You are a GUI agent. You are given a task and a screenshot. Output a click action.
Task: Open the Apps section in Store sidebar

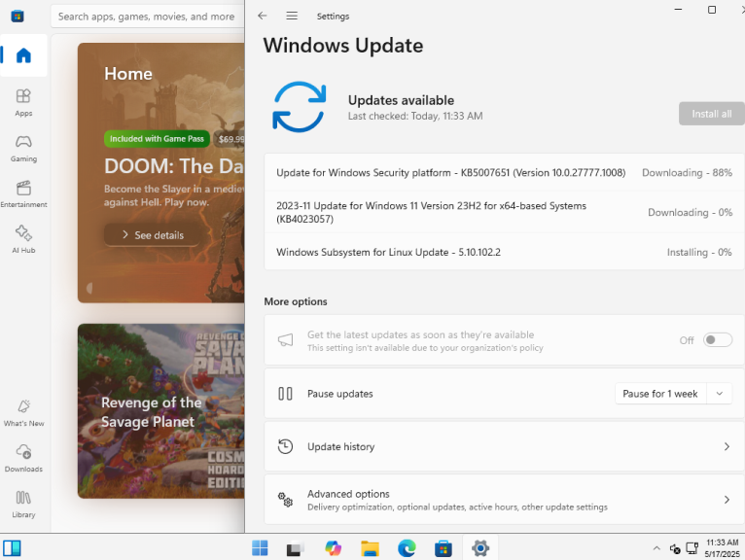coord(23,102)
